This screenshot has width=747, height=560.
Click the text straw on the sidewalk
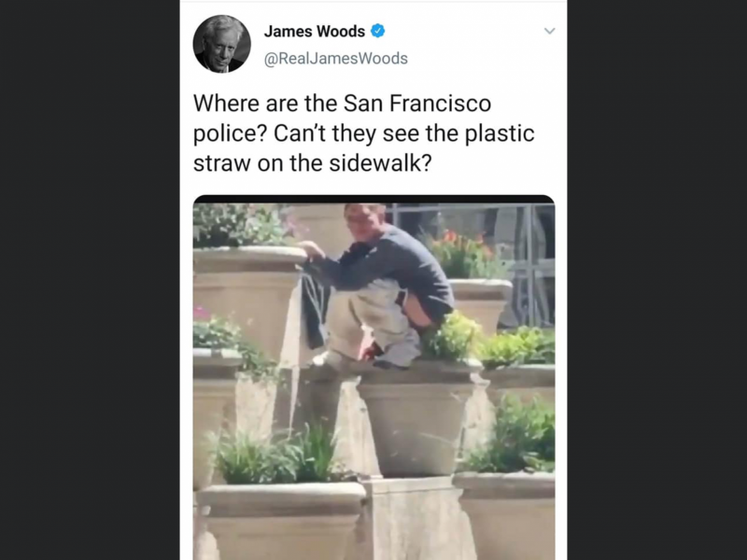pyautogui.click(x=312, y=162)
